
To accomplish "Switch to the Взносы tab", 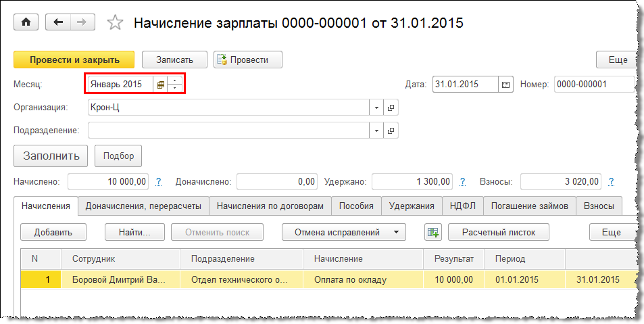I will point(599,206).
